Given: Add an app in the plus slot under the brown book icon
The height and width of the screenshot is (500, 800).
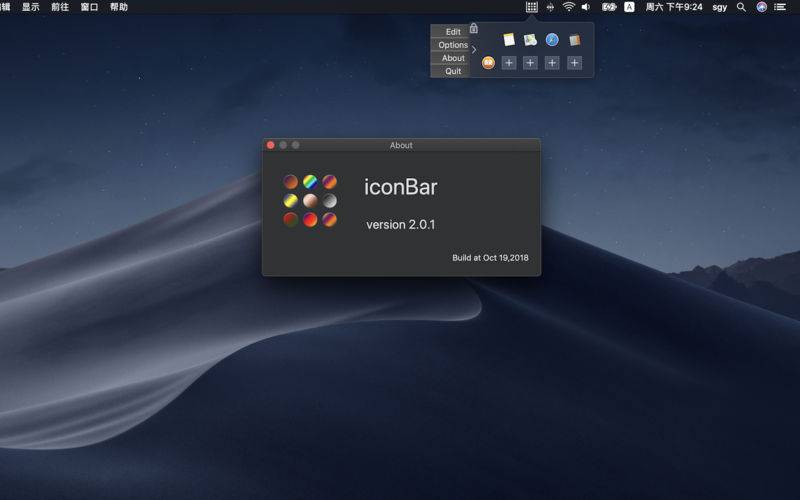Looking at the screenshot, I should 574,63.
